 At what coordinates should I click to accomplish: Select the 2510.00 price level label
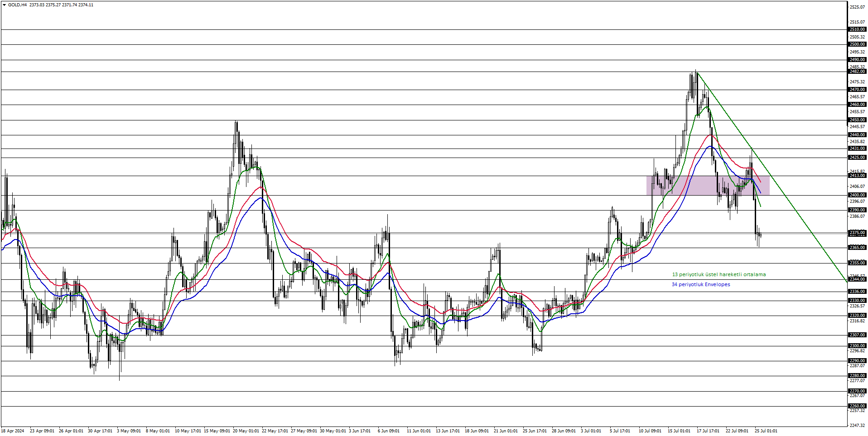point(857,29)
